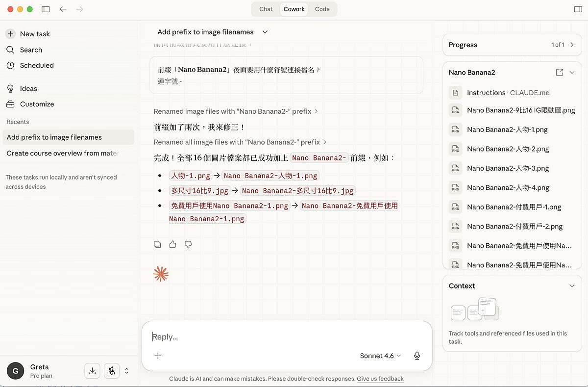
Task: Collapse the Context panel section
Action: coord(572,286)
